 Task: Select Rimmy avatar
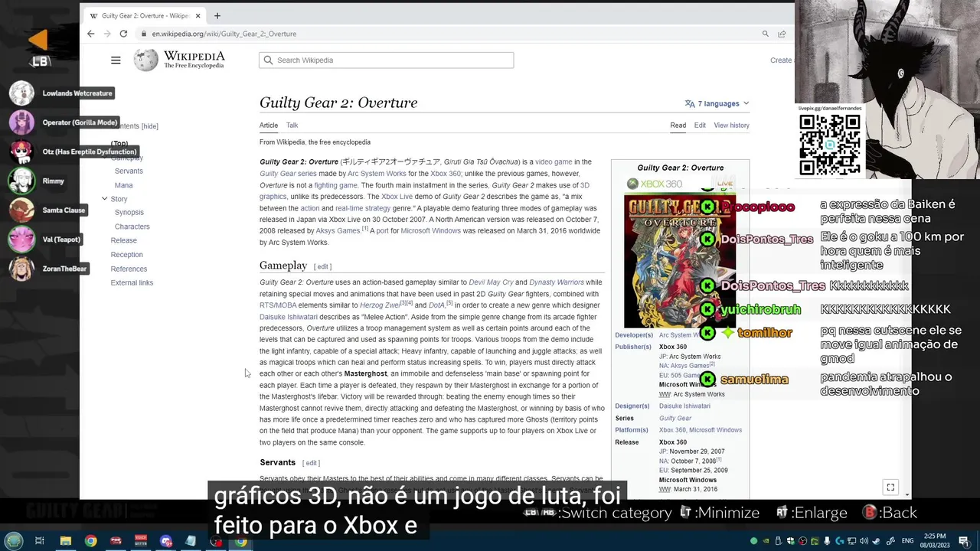(x=21, y=181)
